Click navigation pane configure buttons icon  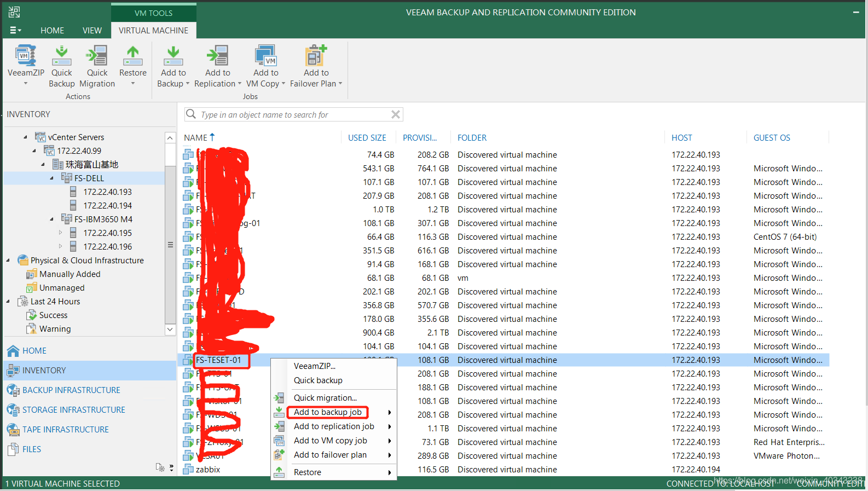click(x=160, y=467)
